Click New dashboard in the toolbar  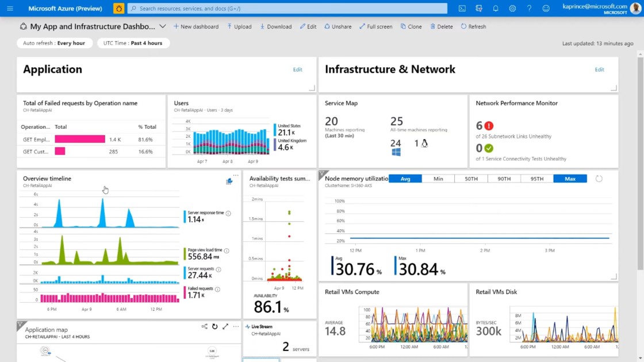tap(196, 26)
